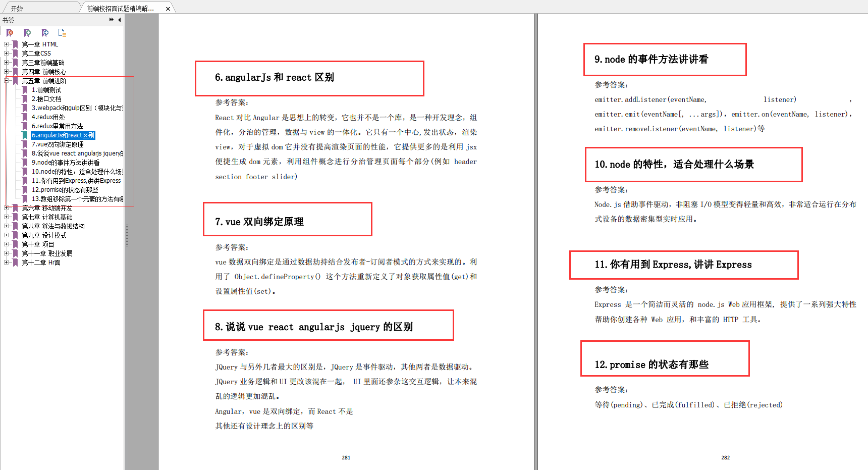Open bookmark 第七章 计算机基础
Viewport: 868px width, 470px height.
(47, 217)
